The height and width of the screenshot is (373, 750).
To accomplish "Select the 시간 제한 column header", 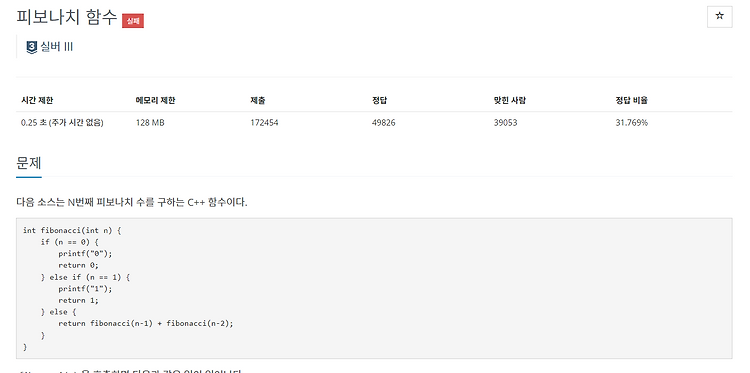I will [x=37, y=100].
